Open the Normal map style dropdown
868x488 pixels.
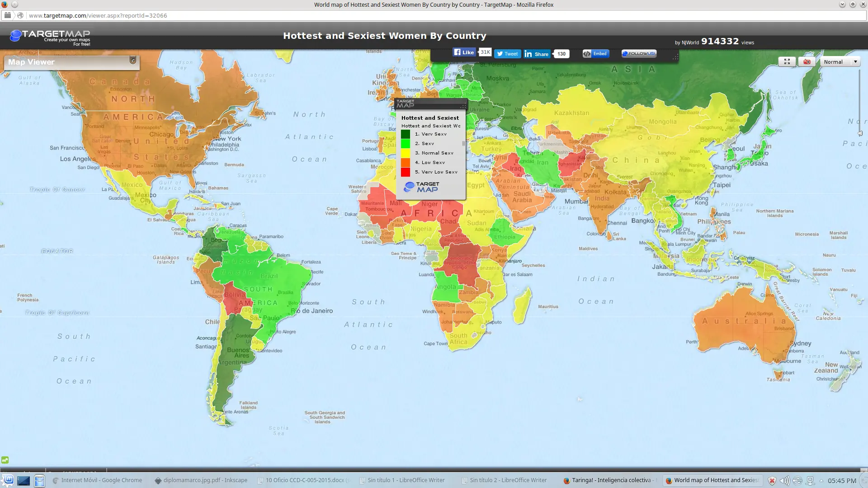(x=840, y=62)
